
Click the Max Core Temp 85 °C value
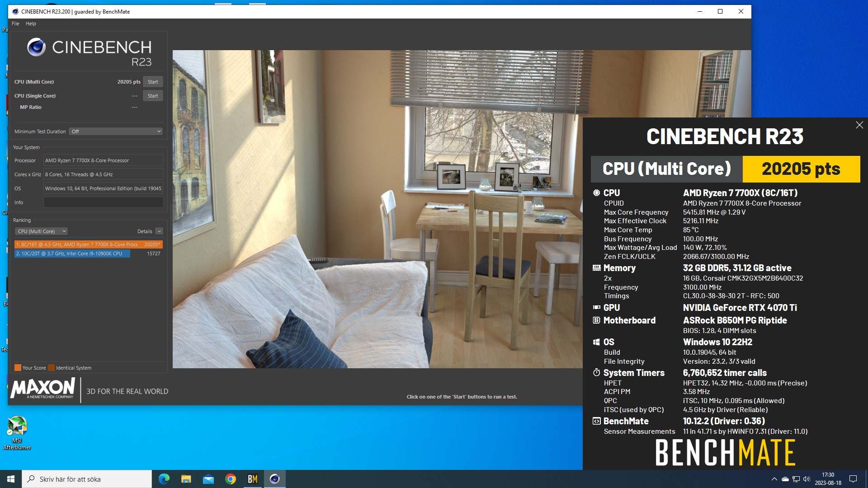691,230
